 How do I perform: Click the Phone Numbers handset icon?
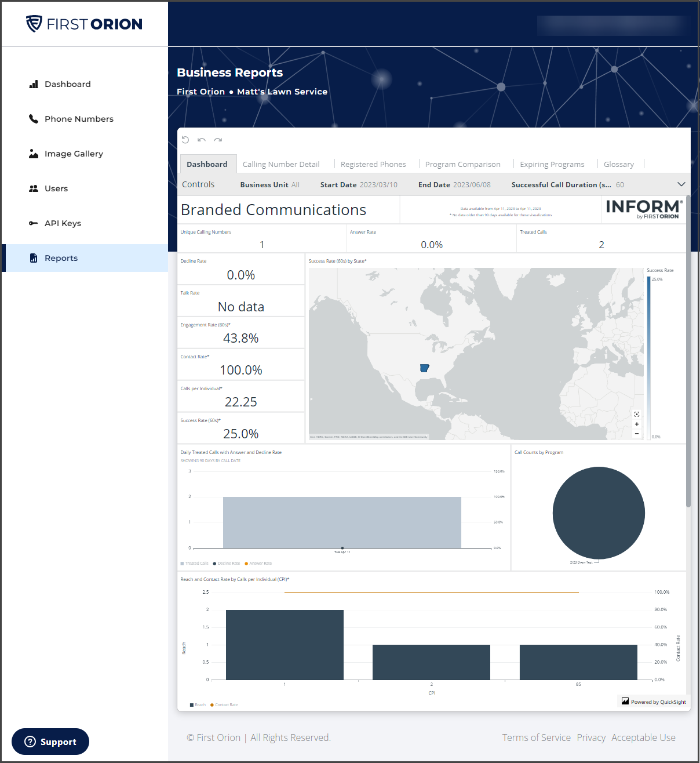point(34,119)
